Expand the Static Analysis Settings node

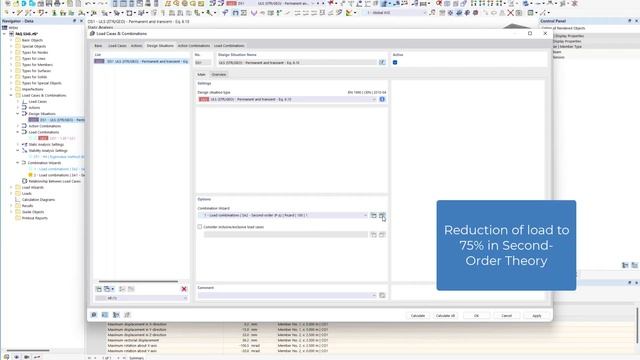pyautogui.click(x=18, y=144)
